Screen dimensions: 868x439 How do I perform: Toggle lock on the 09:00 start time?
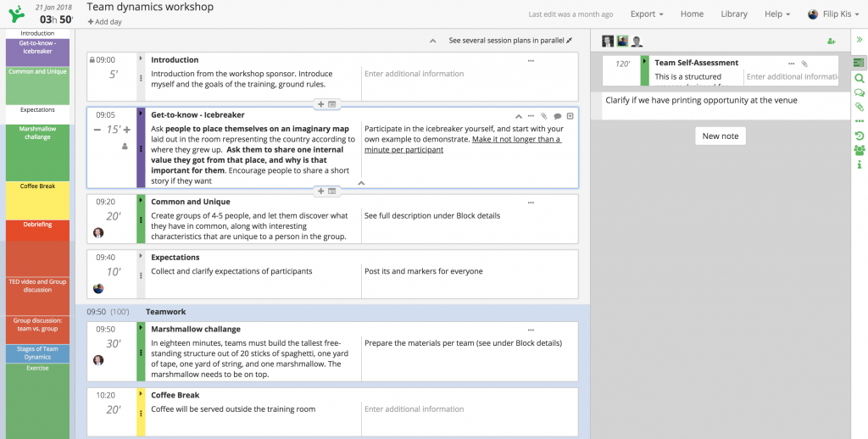pyautogui.click(x=91, y=60)
